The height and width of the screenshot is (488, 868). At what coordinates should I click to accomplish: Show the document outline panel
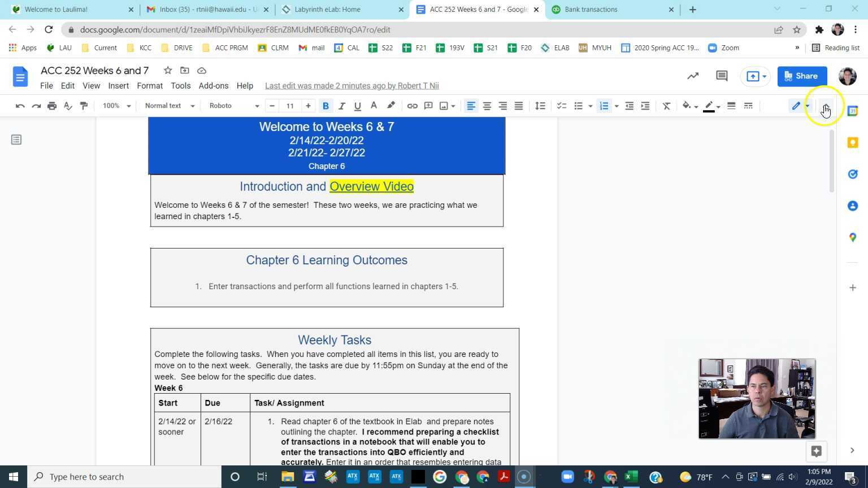point(16,140)
